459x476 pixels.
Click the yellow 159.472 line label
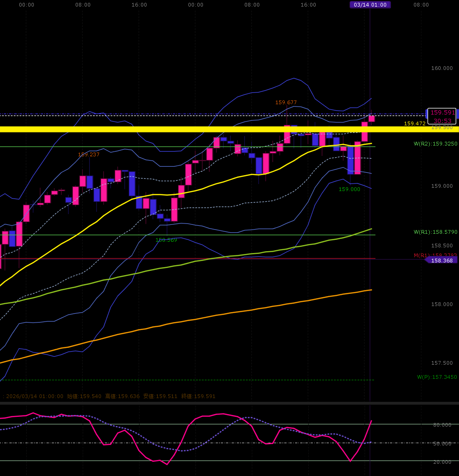tap(414, 123)
